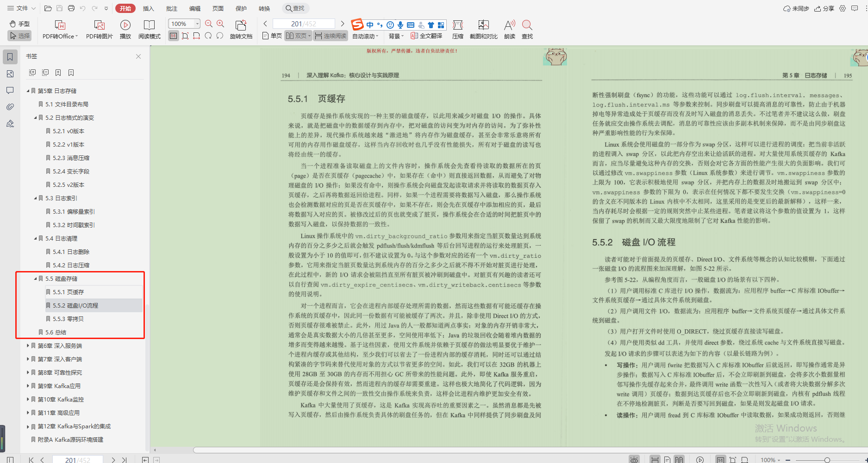Click the 查找 search box in title bar
Screen dimensions: 868x463
point(295,8)
